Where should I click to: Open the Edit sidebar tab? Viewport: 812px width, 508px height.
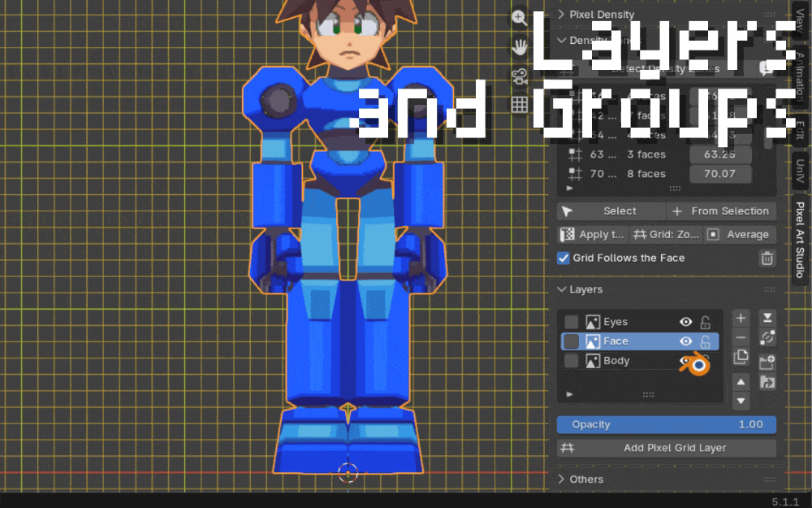click(800, 129)
